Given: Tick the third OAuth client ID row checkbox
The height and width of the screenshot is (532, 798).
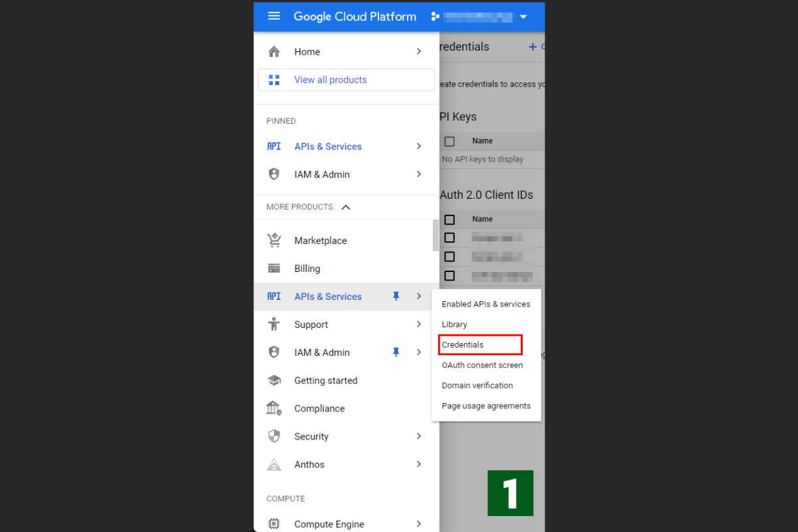Looking at the screenshot, I should 450,275.
